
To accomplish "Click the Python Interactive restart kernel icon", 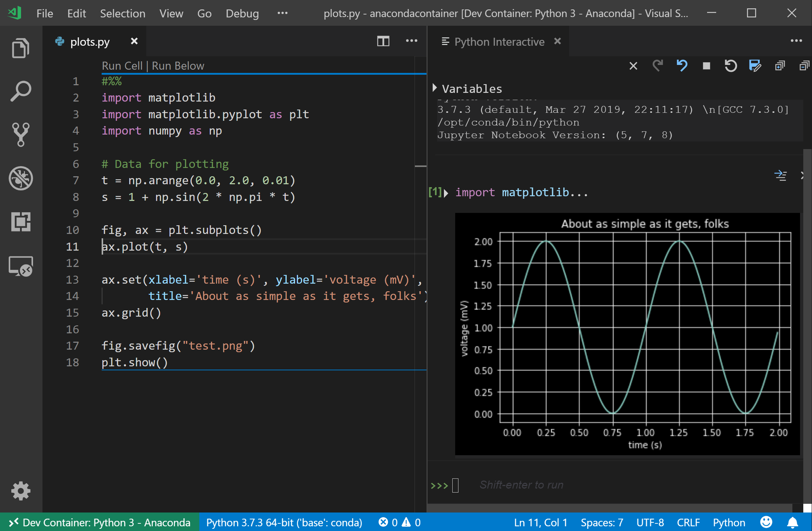I will [730, 65].
